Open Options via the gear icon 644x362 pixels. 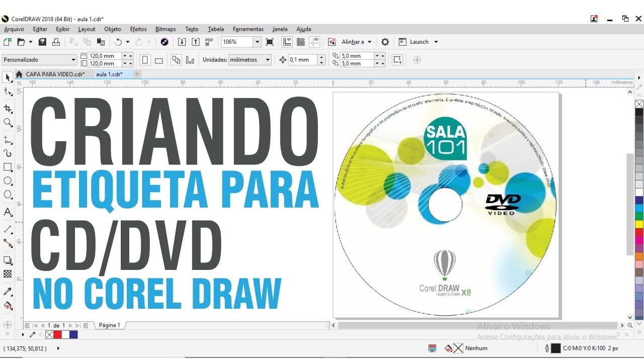coord(385,42)
